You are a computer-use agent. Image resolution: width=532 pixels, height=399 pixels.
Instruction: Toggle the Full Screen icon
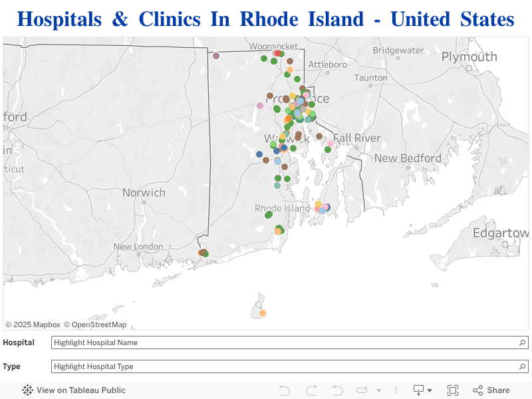point(453,390)
